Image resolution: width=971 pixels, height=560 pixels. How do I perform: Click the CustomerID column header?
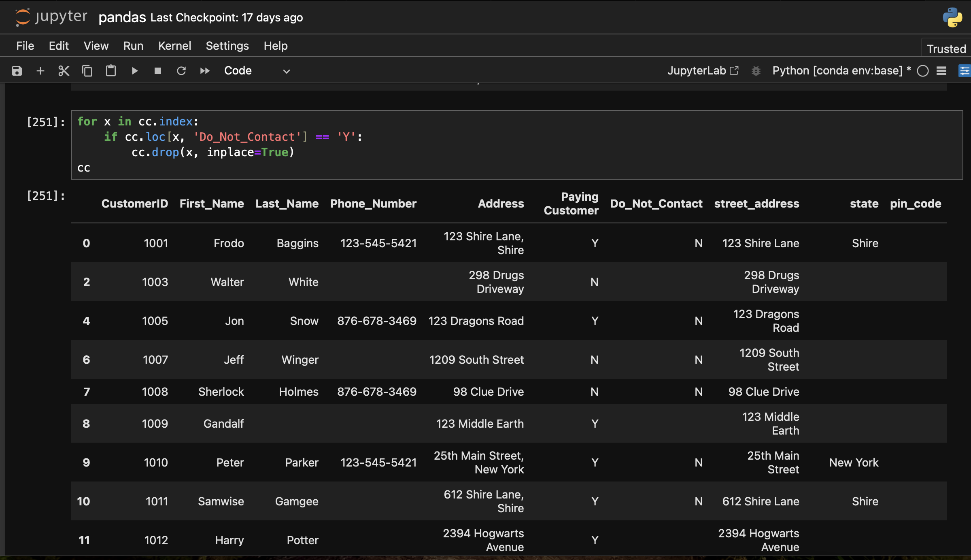point(134,204)
